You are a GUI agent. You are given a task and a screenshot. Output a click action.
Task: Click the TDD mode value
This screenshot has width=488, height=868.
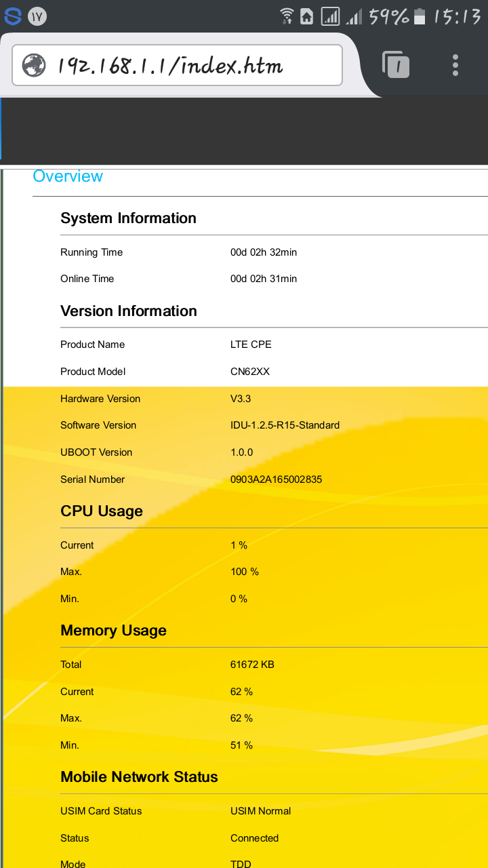click(241, 864)
